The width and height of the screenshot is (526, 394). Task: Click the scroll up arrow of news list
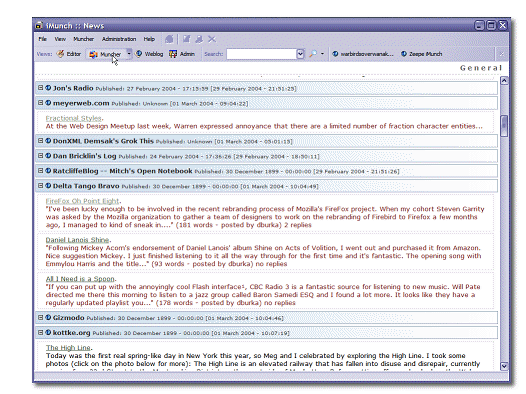(x=504, y=81)
